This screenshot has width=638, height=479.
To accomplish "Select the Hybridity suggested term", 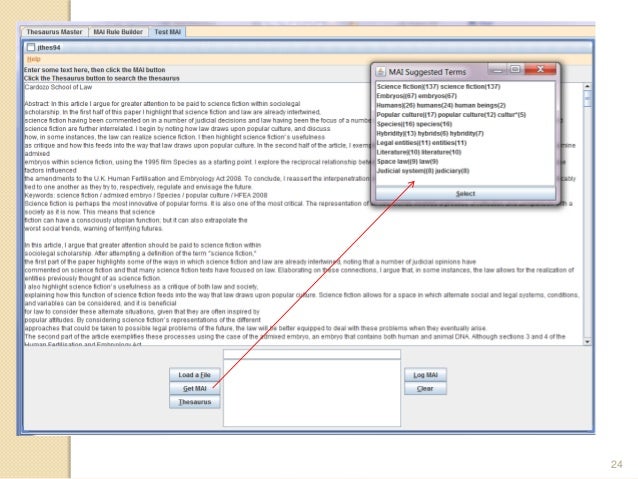I will click(465, 133).
